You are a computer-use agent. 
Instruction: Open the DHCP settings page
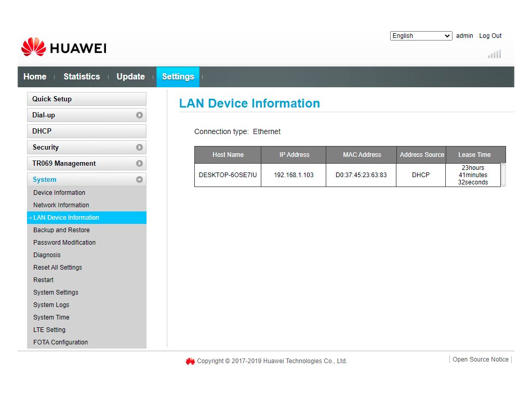(x=86, y=131)
